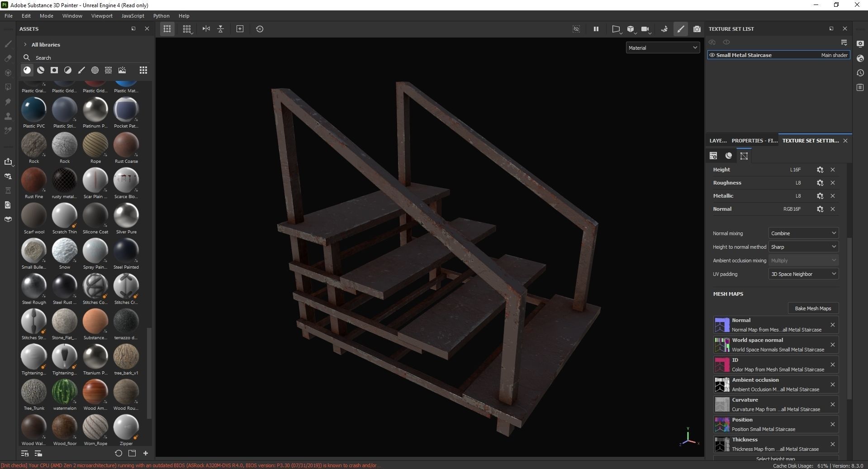Open the Normal mixing Combine dropdown

point(803,233)
